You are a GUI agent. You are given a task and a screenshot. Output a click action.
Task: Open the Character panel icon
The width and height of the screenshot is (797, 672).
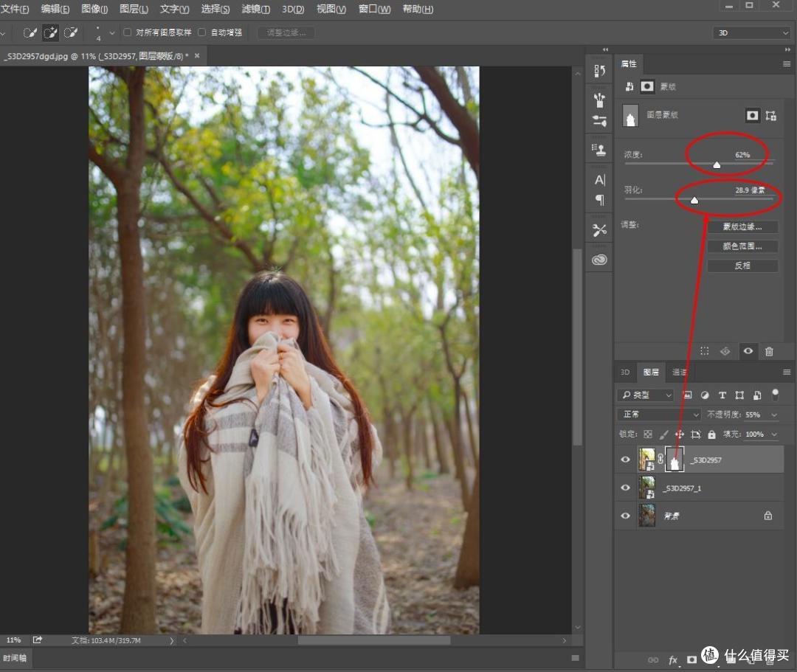600,180
